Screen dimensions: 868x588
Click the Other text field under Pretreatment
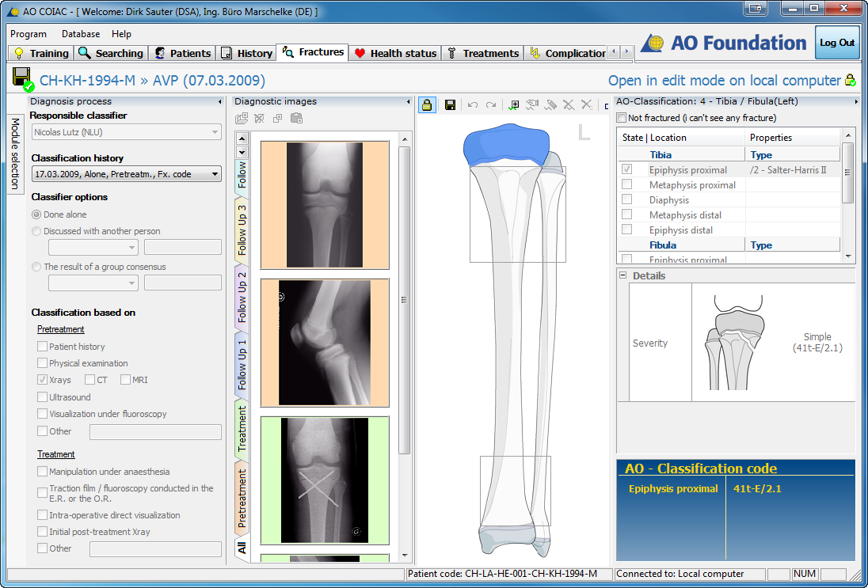coord(155,431)
